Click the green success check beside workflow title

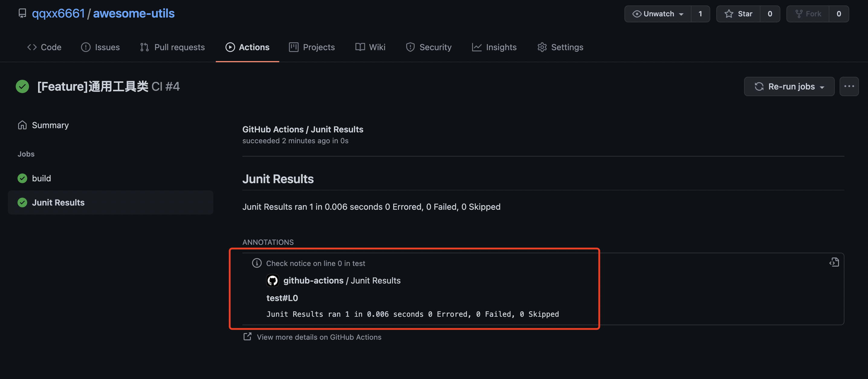(x=22, y=86)
